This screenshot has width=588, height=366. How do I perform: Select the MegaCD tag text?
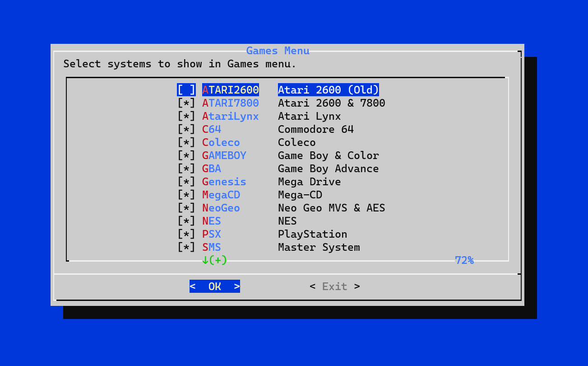click(221, 195)
